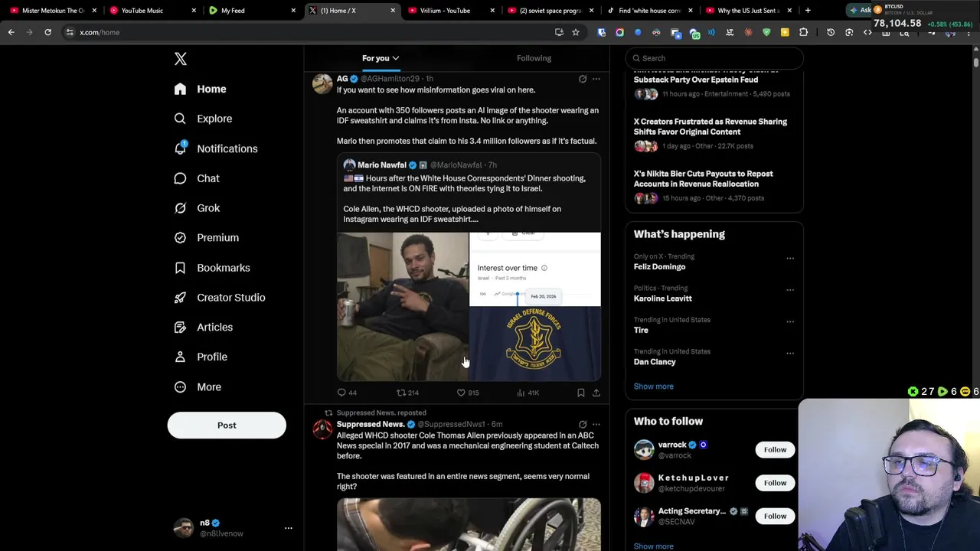
Task: Follow Acting Secretary account
Action: click(x=775, y=516)
